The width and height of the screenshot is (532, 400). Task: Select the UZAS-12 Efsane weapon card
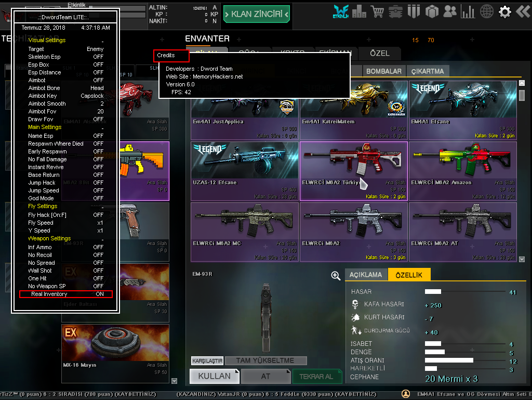(x=245, y=171)
